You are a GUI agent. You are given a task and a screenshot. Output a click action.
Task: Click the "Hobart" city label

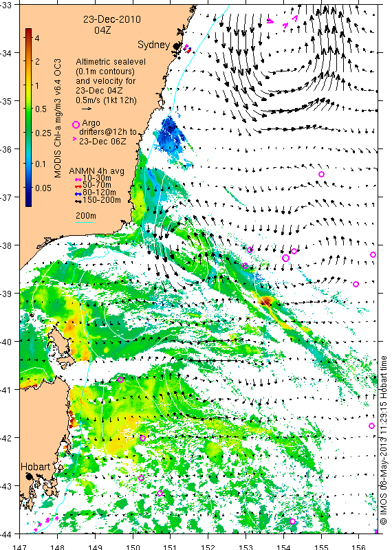point(36,467)
